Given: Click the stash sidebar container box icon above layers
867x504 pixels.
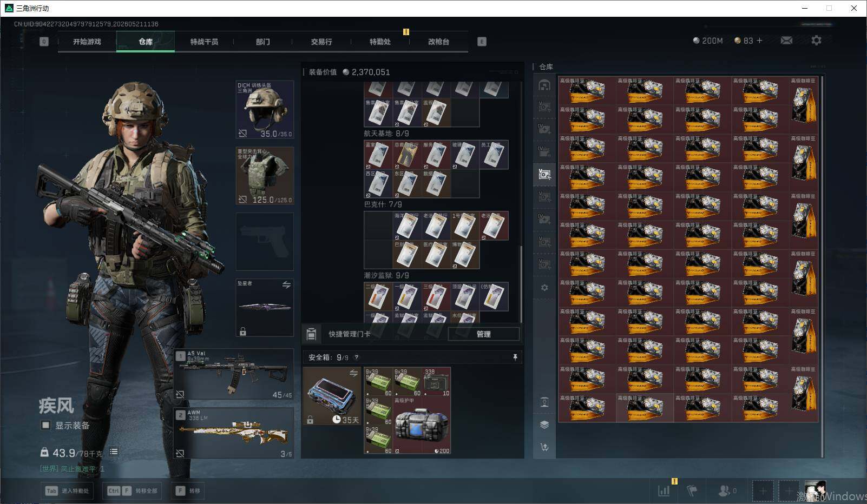Looking at the screenshot, I should pos(544,402).
